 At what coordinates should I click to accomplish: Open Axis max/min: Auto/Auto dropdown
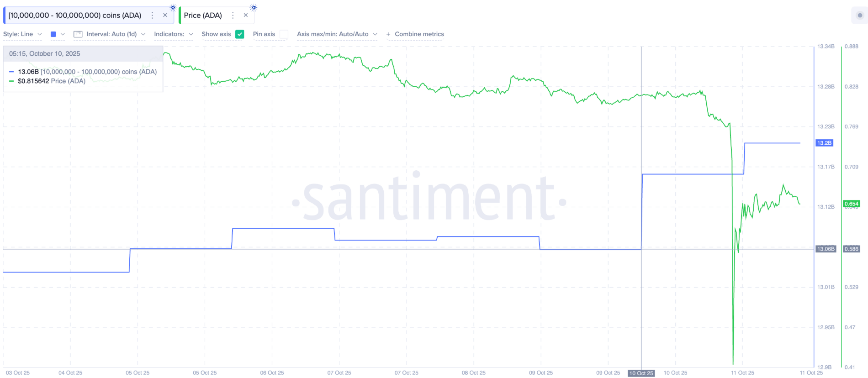pos(337,34)
